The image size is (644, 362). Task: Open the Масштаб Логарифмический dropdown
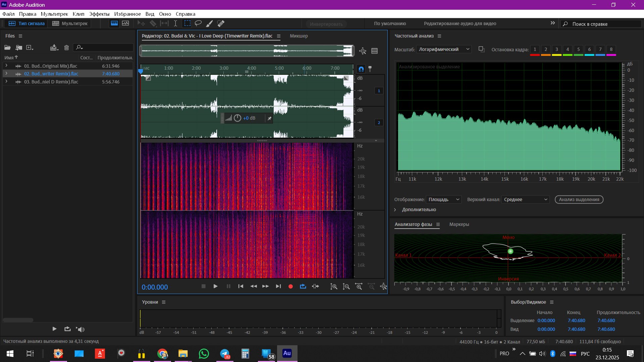coord(444,49)
